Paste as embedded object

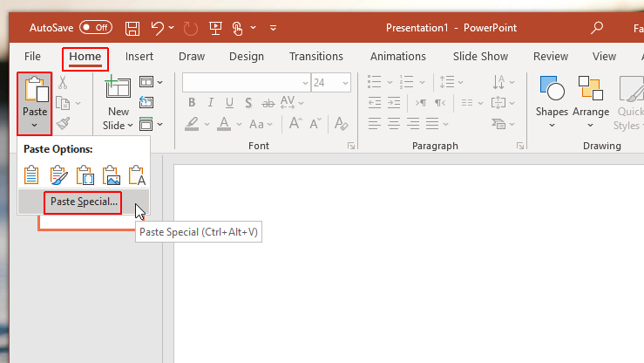[85, 175]
